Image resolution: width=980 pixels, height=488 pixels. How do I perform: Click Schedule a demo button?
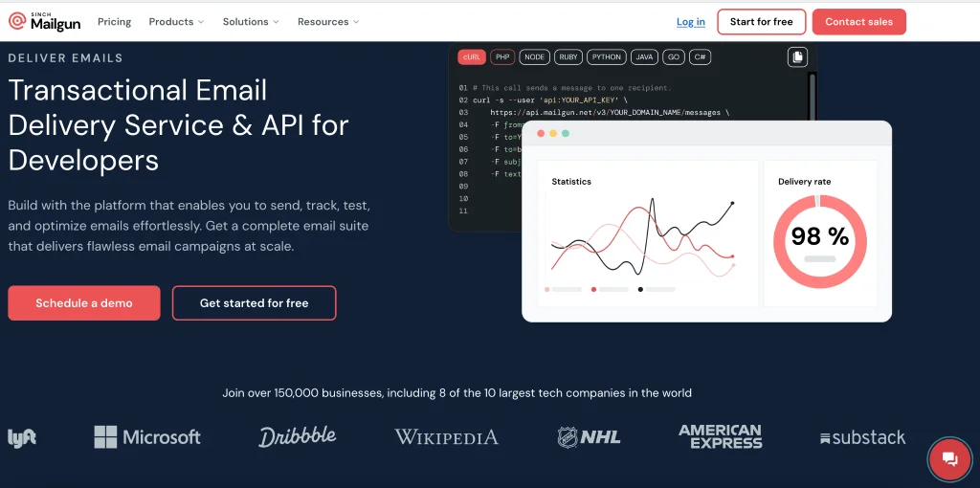(84, 303)
